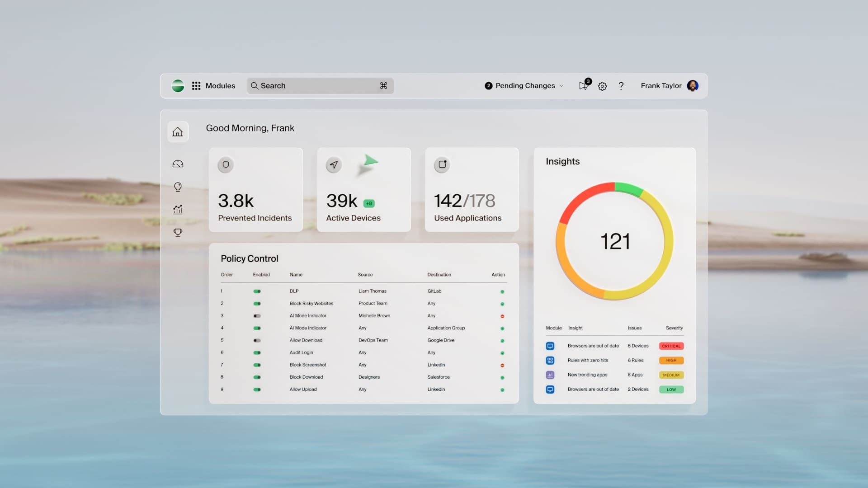
Task: Open announcements megaphone icon with badge
Action: point(584,85)
